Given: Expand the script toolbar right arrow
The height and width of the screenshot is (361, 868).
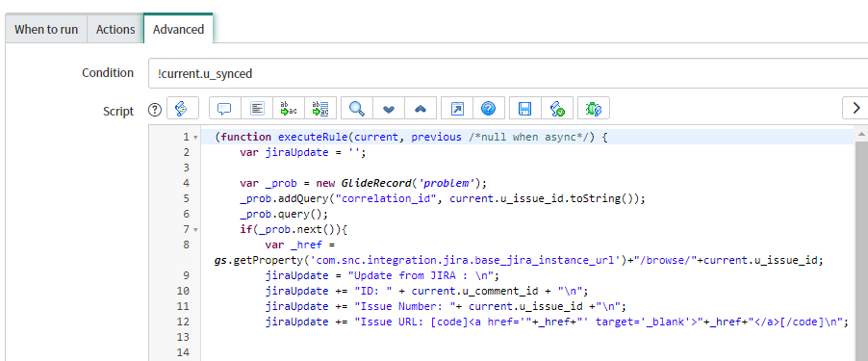Looking at the screenshot, I should (855, 108).
